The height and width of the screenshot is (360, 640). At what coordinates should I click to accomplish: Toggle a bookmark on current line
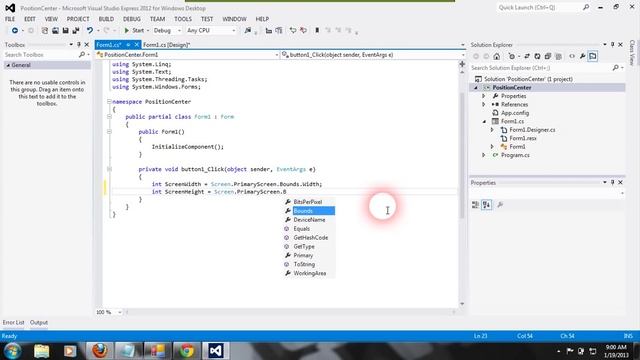pyautogui.click(x=317, y=31)
